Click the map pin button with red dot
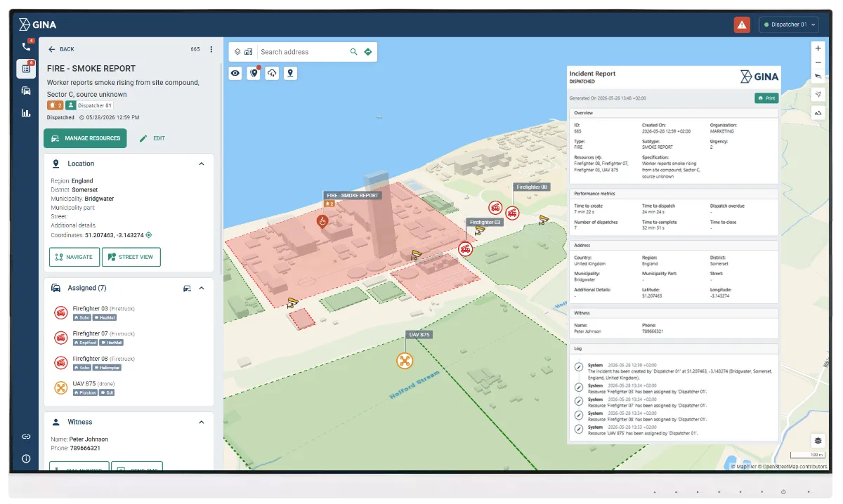The image size is (843, 504). tap(254, 73)
